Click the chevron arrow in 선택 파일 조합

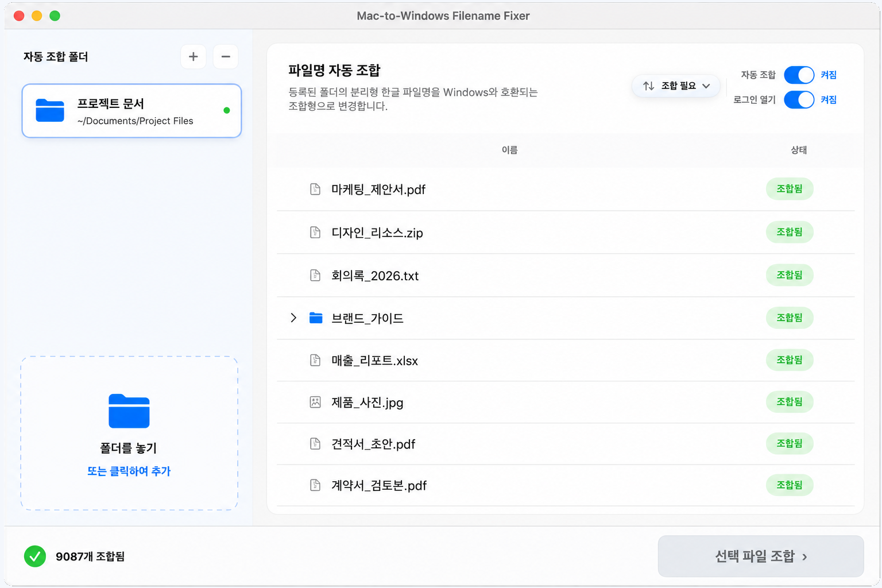click(x=804, y=557)
